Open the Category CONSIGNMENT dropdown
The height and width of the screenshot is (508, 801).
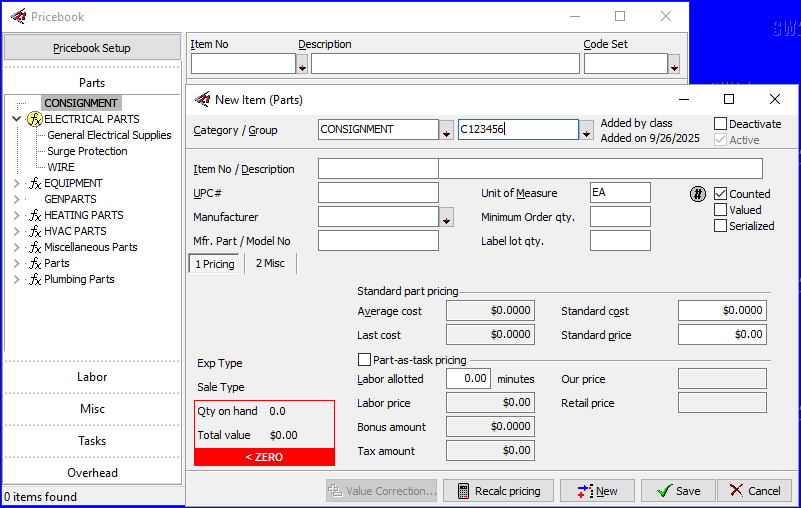pyautogui.click(x=446, y=130)
